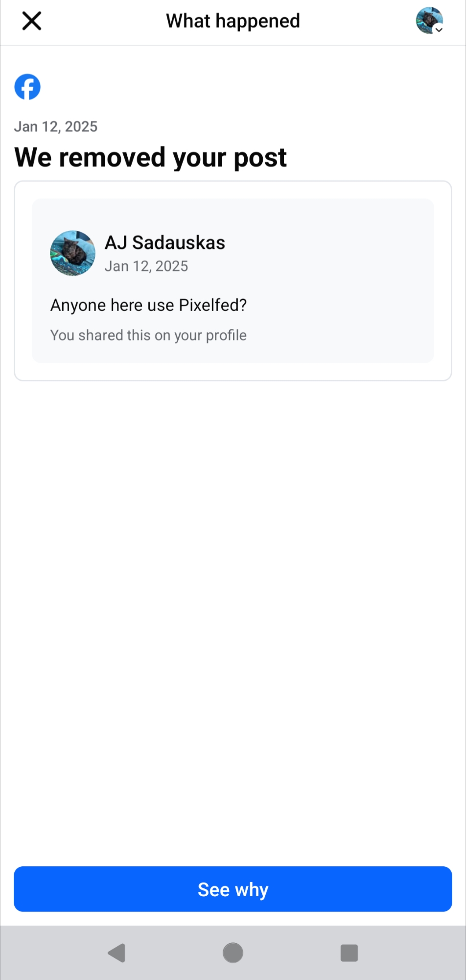466x980 pixels.
Task: Tap the date below AJ Sadauskas's name
Action: (146, 266)
